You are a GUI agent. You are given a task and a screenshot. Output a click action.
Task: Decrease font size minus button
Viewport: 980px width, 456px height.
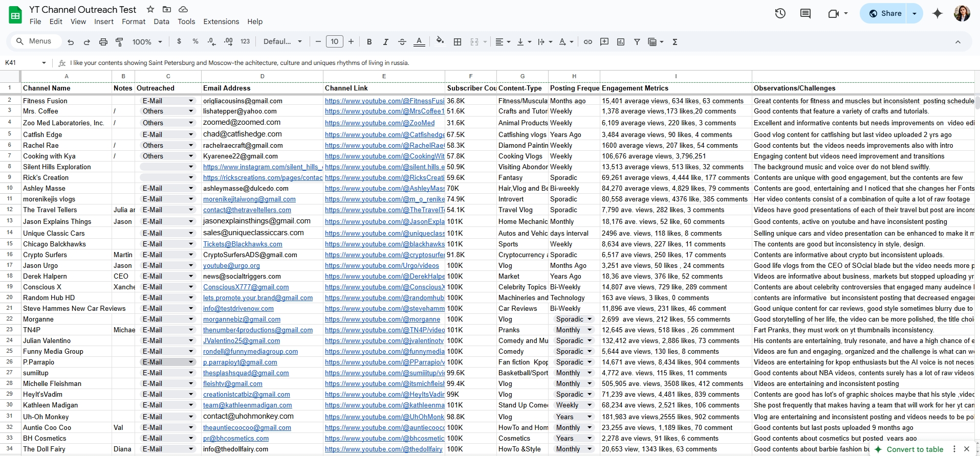click(x=318, y=41)
